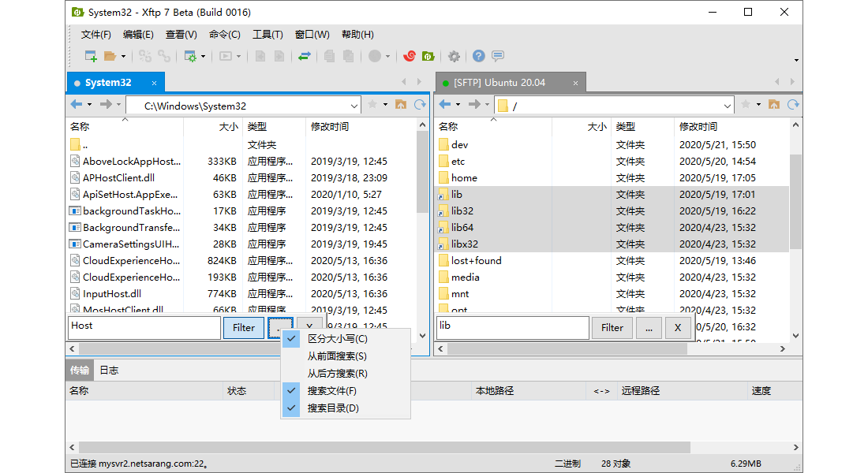Click the grayed-out Paste toolbar icon

(x=348, y=57)
